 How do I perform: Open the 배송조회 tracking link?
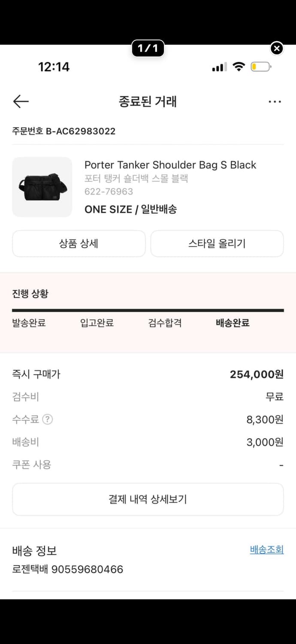[266, 550]
